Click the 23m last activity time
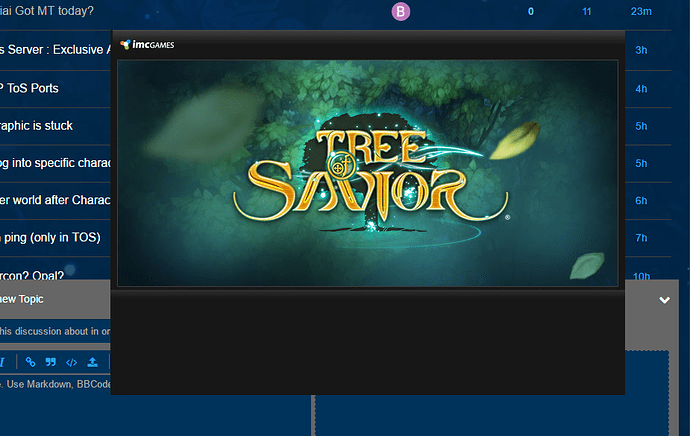 (x=641, y=11)
